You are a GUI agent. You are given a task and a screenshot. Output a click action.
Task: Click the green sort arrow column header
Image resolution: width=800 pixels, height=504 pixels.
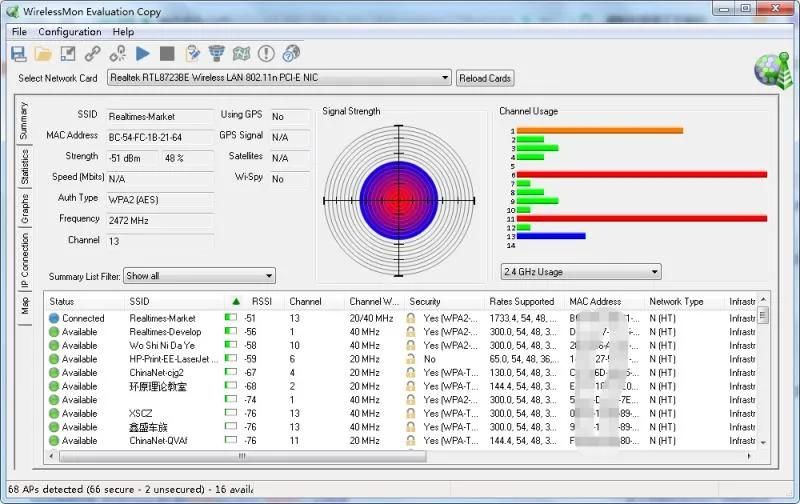(236, 301)
